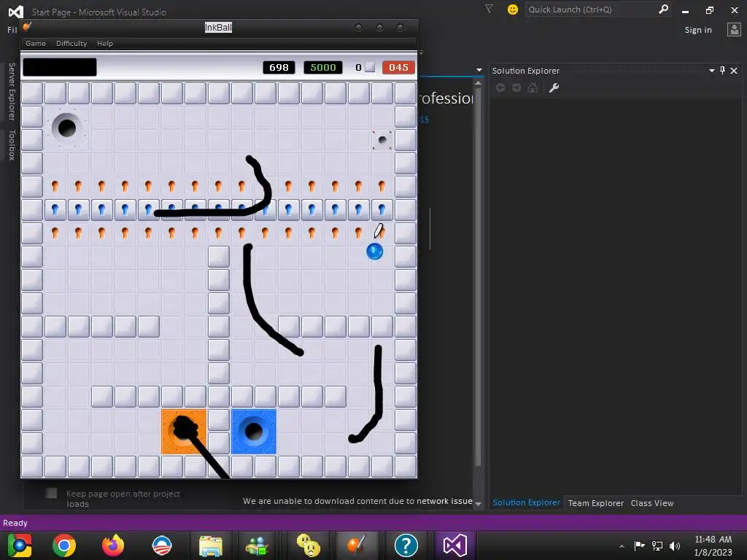747x560 pixels.
Task: Open the blue-white-red circle taskbar icon
Action: tap(162, 545)
